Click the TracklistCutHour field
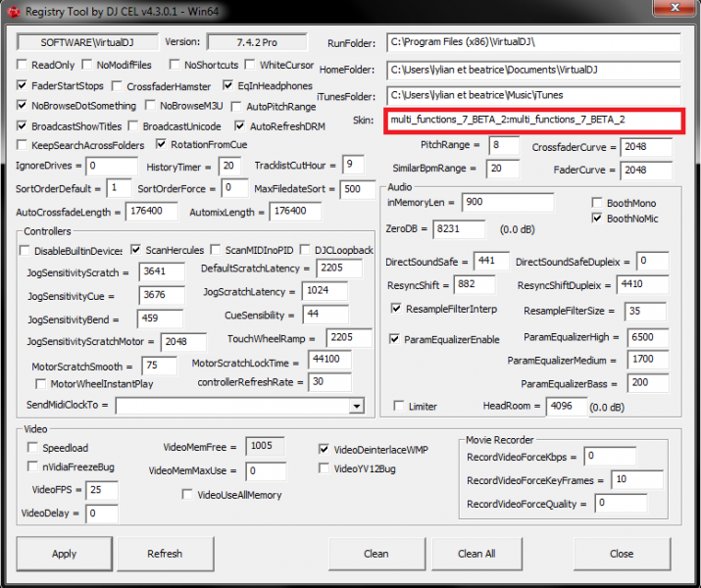This screenshot has width=701, height=588. pyautogui.click(x=353, y=165)
